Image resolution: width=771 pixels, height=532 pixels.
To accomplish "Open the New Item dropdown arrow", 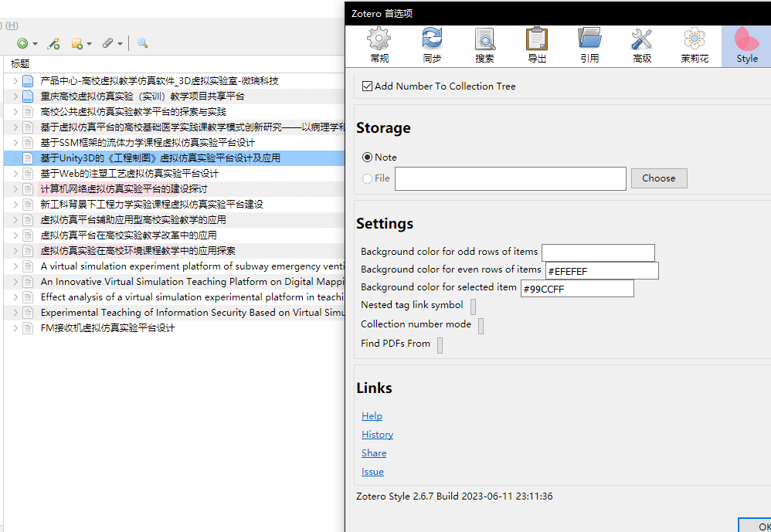I will 35,44.
